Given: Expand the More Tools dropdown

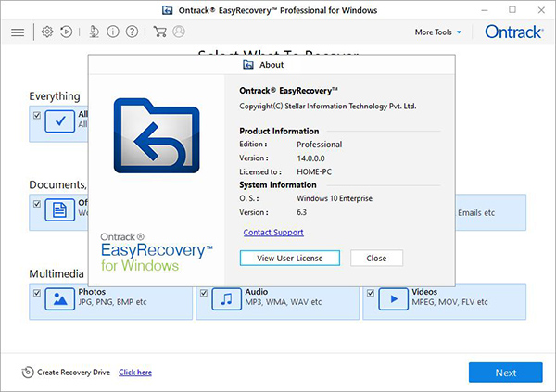Looking at the screenshot, I should (x=438, y=32).
